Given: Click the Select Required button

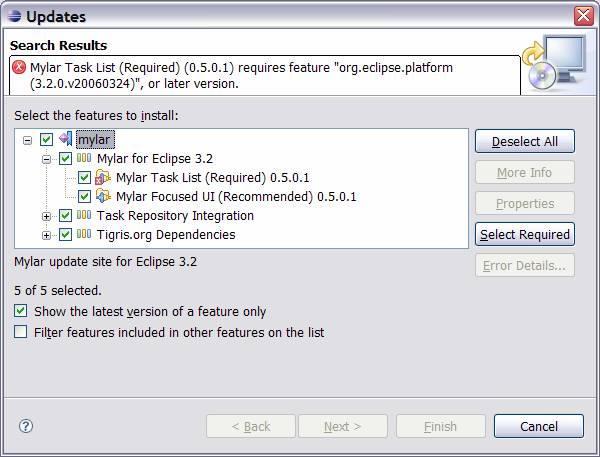Looking at the screenshot, I should pos(525,234).
